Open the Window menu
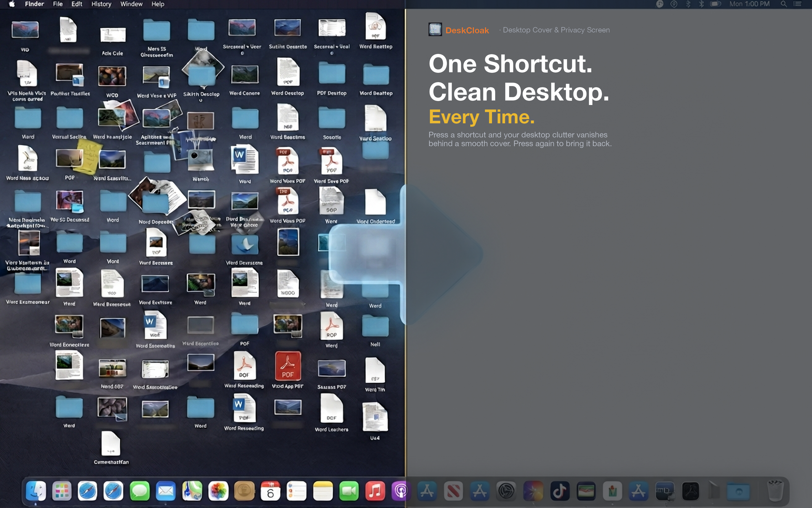 pyautogui.click(x=132, y=4)
